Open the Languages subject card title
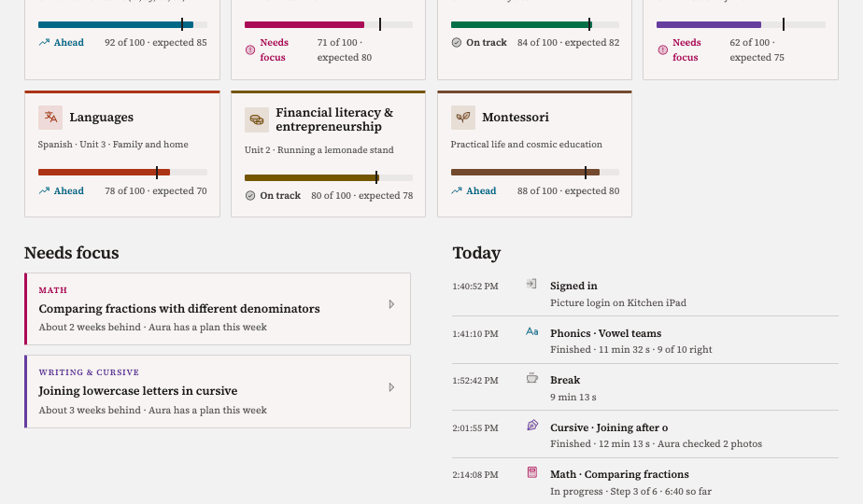This screenshot has width=863, height=504. [x=101, y=118]
